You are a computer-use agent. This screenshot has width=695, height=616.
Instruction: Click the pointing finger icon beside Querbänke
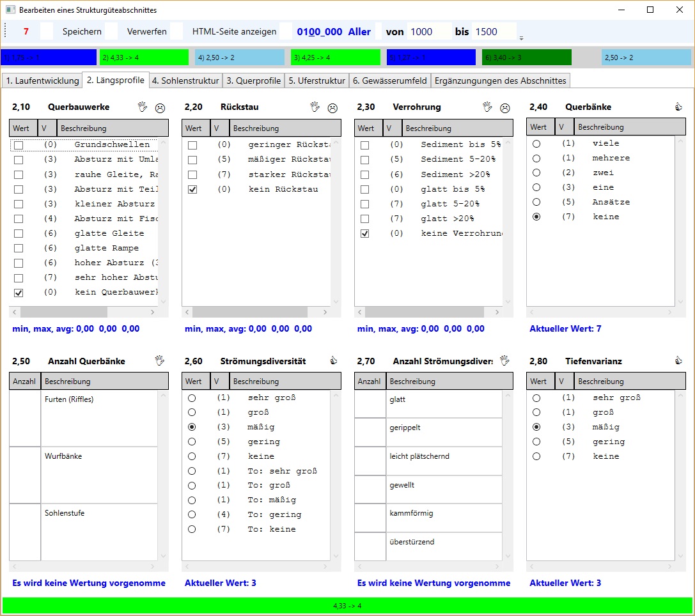click(678, 107)
